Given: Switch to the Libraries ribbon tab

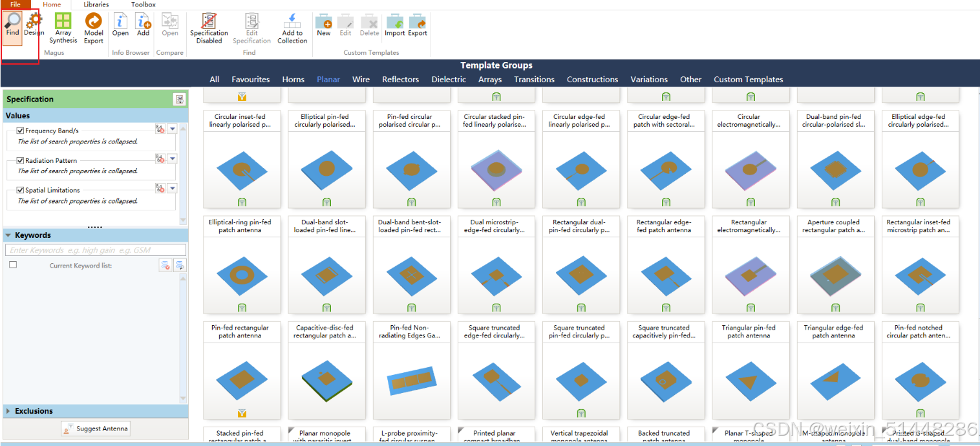Looking at the screenshot, I should (96, 5).
